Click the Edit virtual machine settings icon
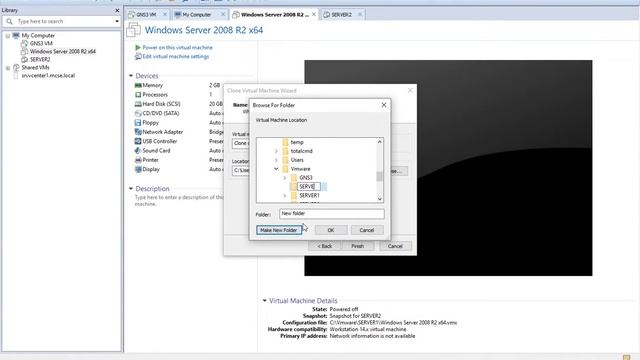This screenshot has height=360, width=640. click(138, 57)
